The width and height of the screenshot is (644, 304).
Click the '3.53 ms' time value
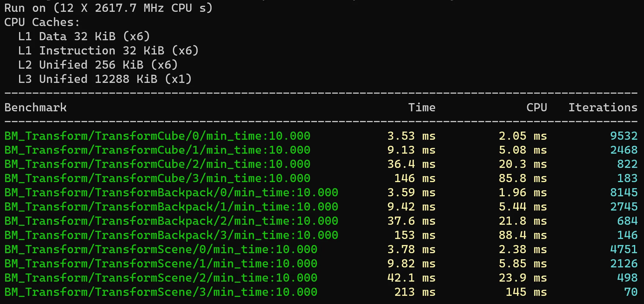411,136
